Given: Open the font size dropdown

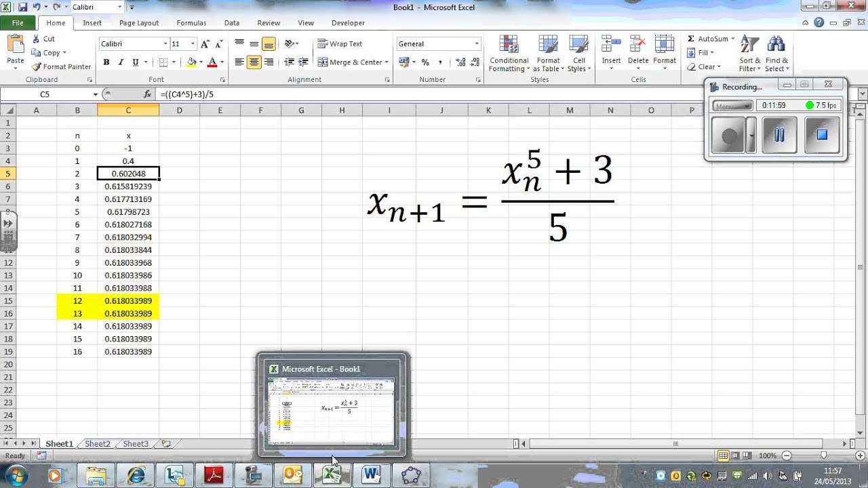Looking at the screenshot, I should 193,44.
